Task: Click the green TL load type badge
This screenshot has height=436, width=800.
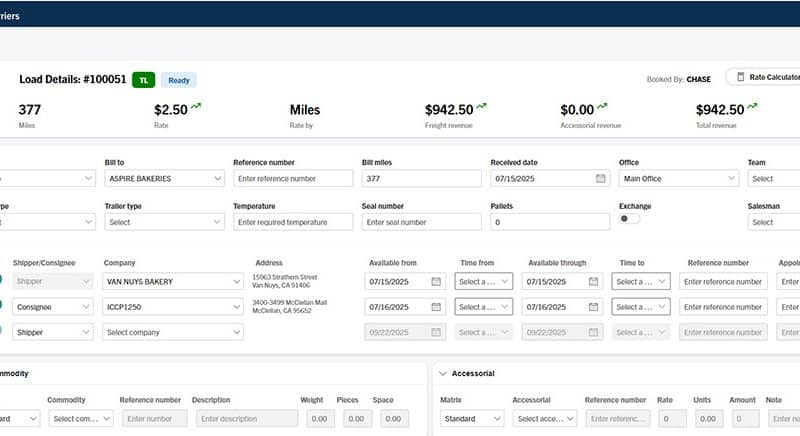Action: click(143, 79)
